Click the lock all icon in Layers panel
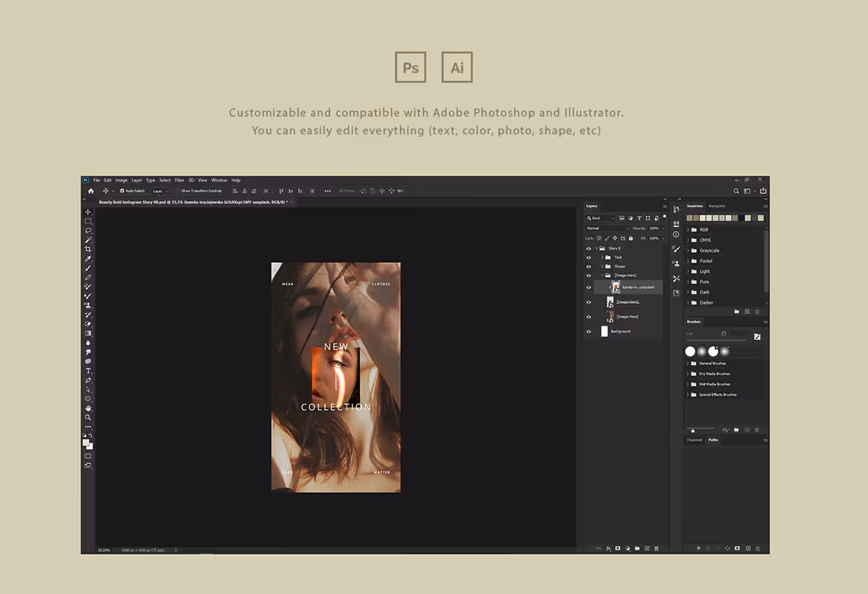 pos(631,238)
